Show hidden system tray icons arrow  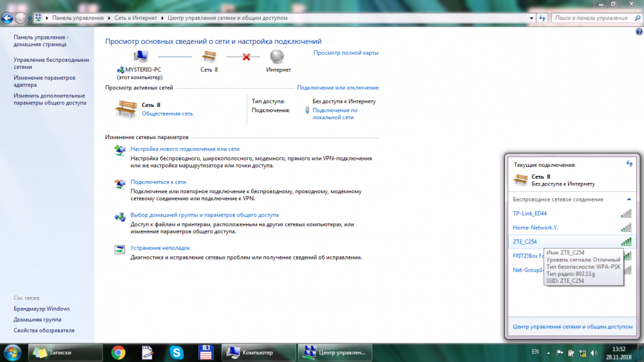pyautogui.click(x=548, y=352)
